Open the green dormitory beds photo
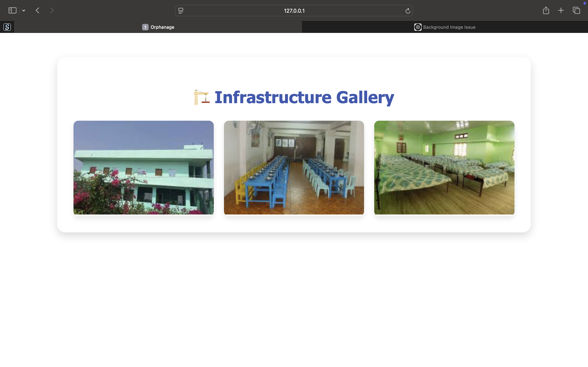Screen dimensions: 588x367 click(x=444, y=167)
